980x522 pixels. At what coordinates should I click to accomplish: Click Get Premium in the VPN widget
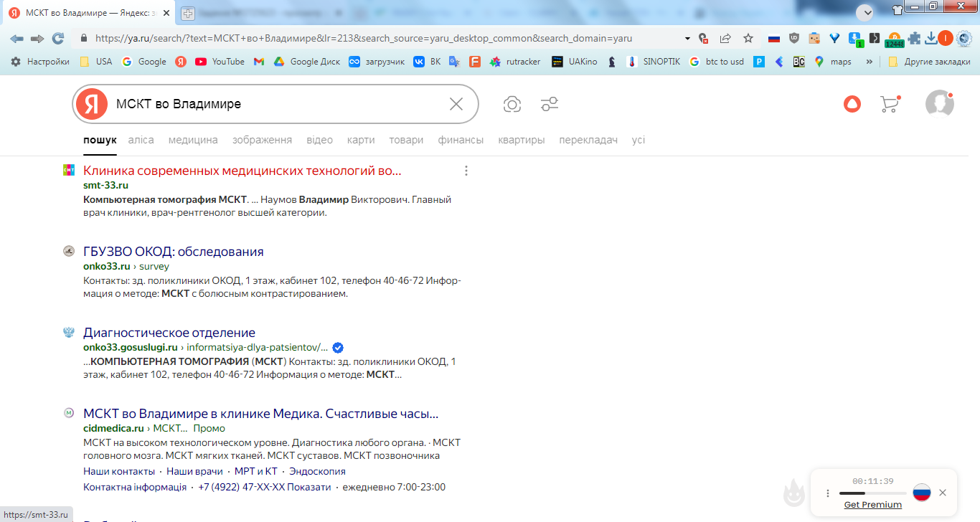coord(873,505)
